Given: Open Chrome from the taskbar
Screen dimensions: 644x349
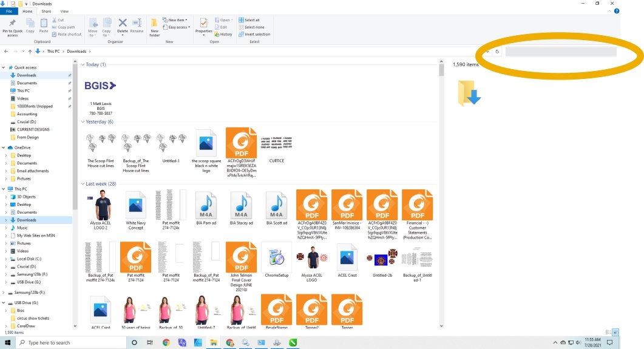Looking at the screenshot, I should [166, 342].
